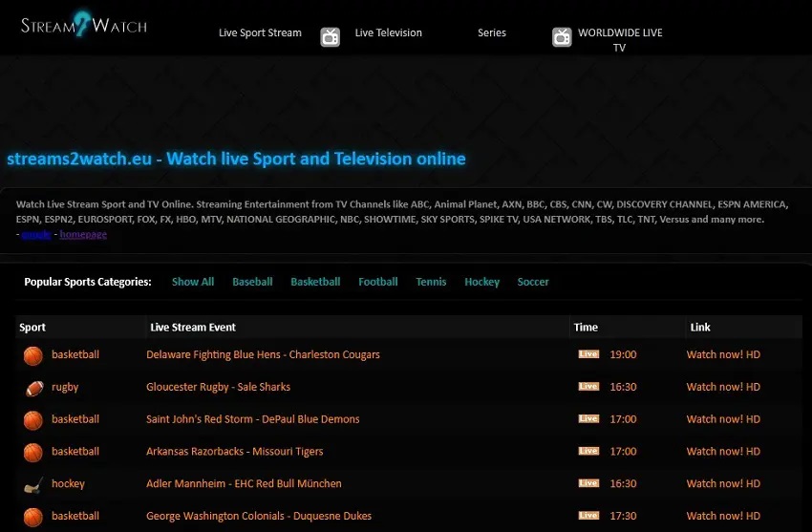Open Delaware Fighting Blue Hens - Charleston Cougars event
This screenshot has width=812, height=532.
[263, 354]
